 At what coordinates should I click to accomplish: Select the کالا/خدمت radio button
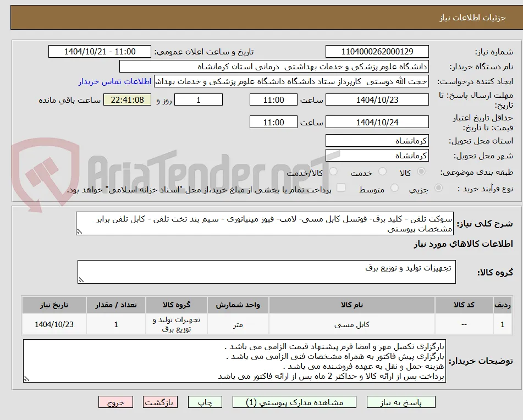point(333,172)
